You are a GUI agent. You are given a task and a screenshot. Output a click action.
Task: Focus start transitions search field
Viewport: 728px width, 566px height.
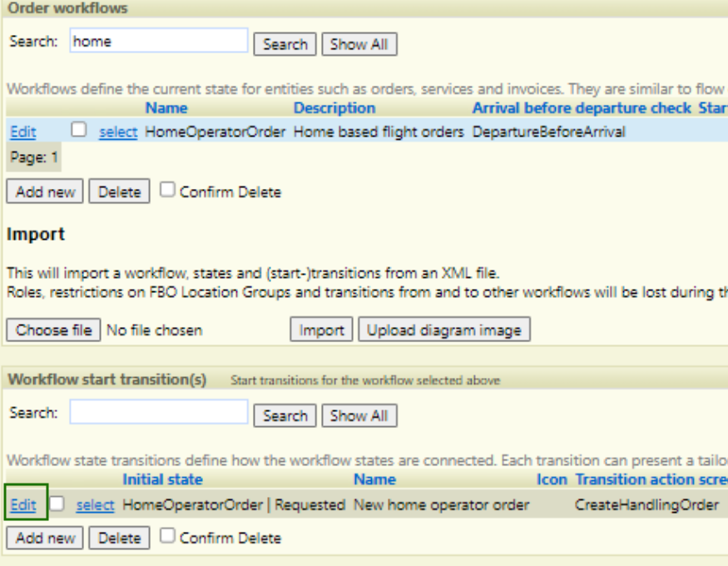pyautogui.click(x=159, y=412)
